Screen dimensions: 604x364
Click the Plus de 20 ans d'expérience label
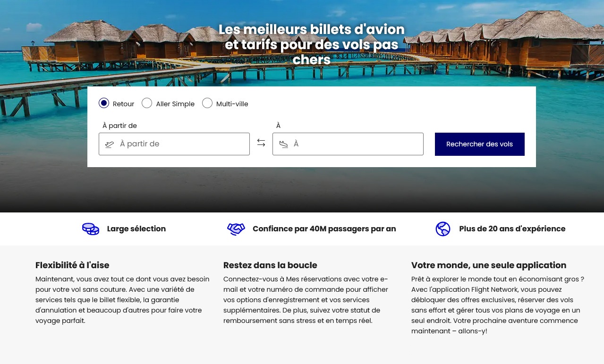pos(512,229)
